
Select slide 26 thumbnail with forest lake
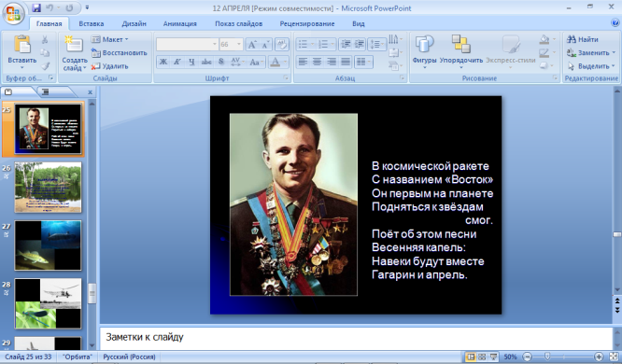click(48, 188)
